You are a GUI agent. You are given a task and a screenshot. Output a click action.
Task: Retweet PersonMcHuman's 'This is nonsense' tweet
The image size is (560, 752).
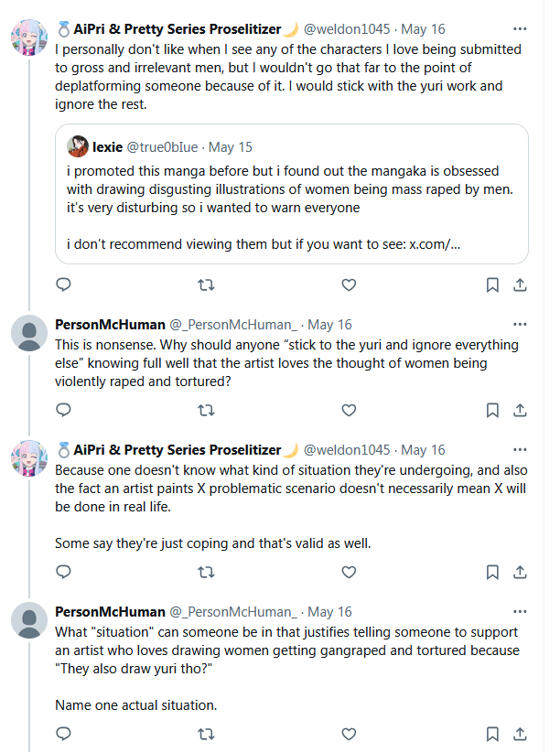[206, 409]
